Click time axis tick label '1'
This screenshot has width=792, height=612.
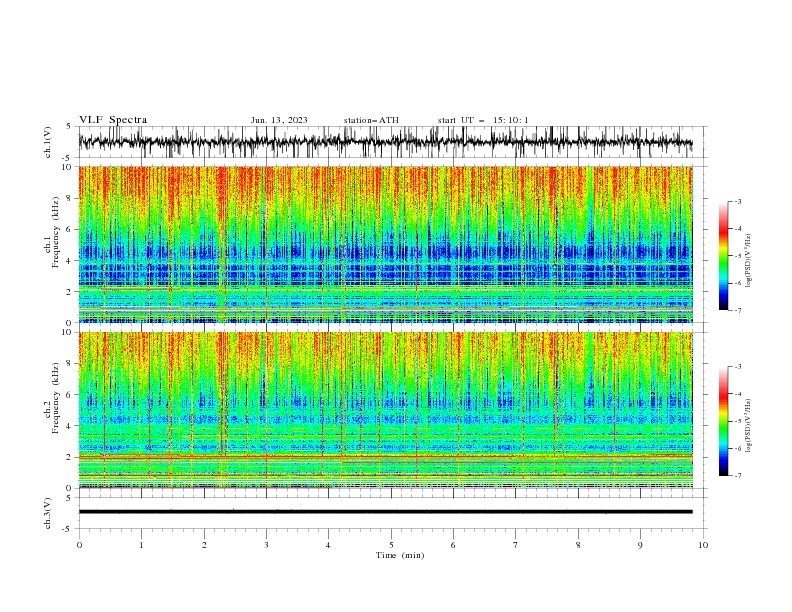tap(141, 545)
